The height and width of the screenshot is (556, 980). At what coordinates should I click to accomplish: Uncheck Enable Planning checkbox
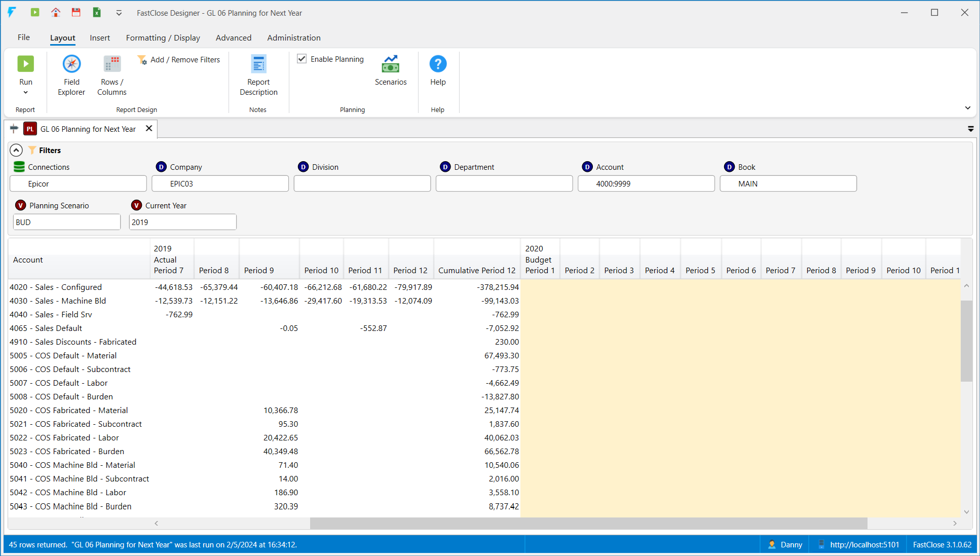tap(302, 59)
